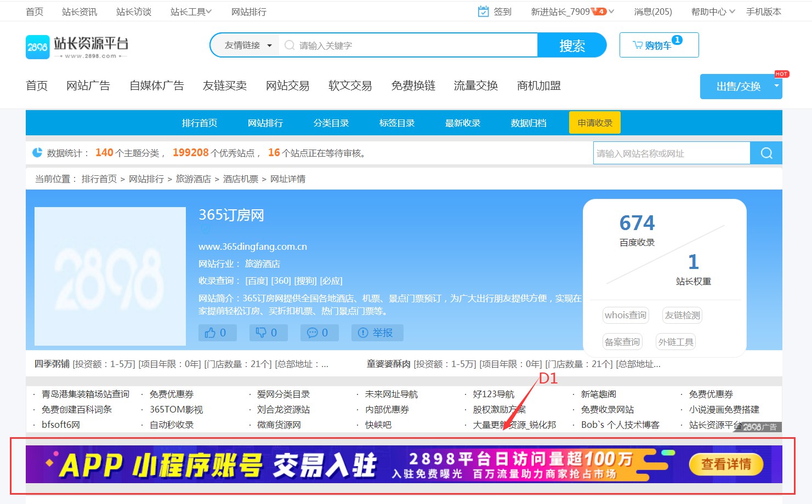Open the 友情链接 search category dropdown
This screenshot has height=504, width=812.
click(x=248, y=45)
